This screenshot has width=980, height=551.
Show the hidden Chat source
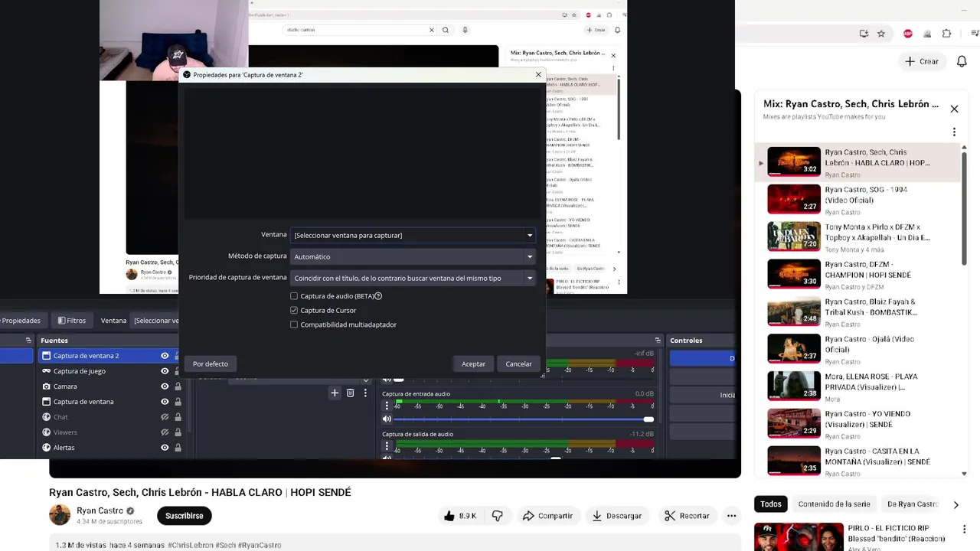click(x=165, y=417)
